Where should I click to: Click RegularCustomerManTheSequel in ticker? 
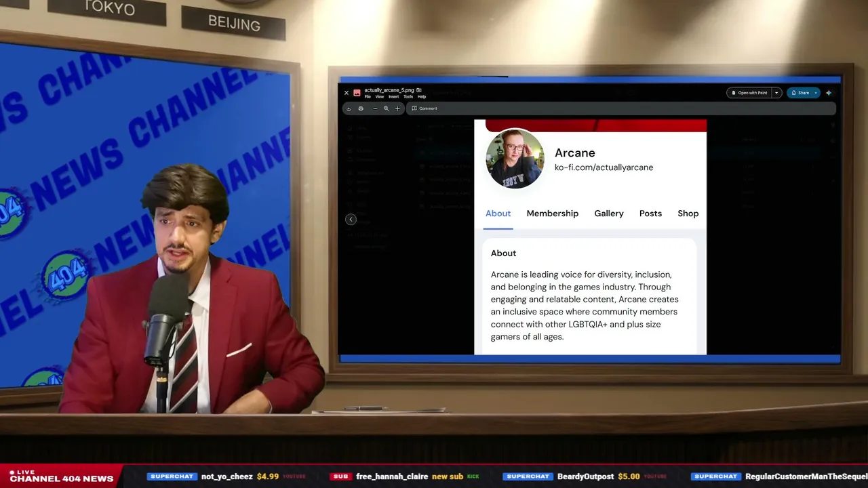pyautogui.click(x=806, y=476)
